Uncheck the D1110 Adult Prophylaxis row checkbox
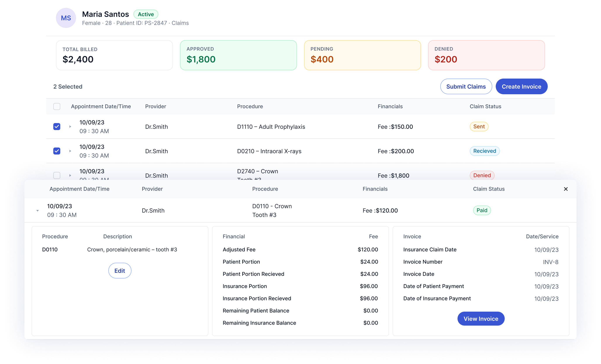 click(x=57, y=127)
